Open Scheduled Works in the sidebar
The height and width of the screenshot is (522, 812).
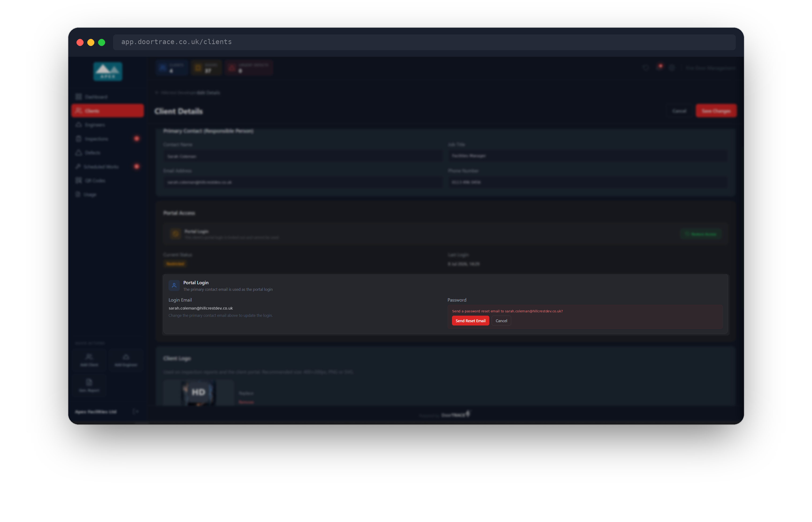click(x=107, y=166)
